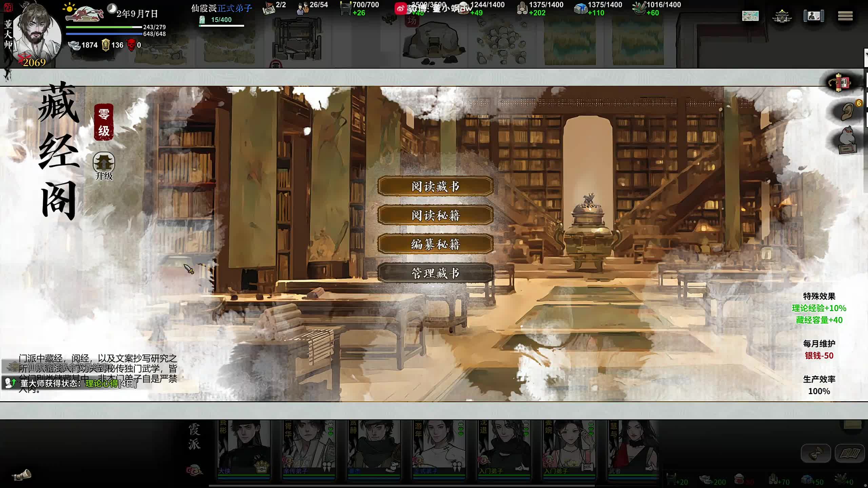Click the 阅读秘籍 button

click(435, 215)
